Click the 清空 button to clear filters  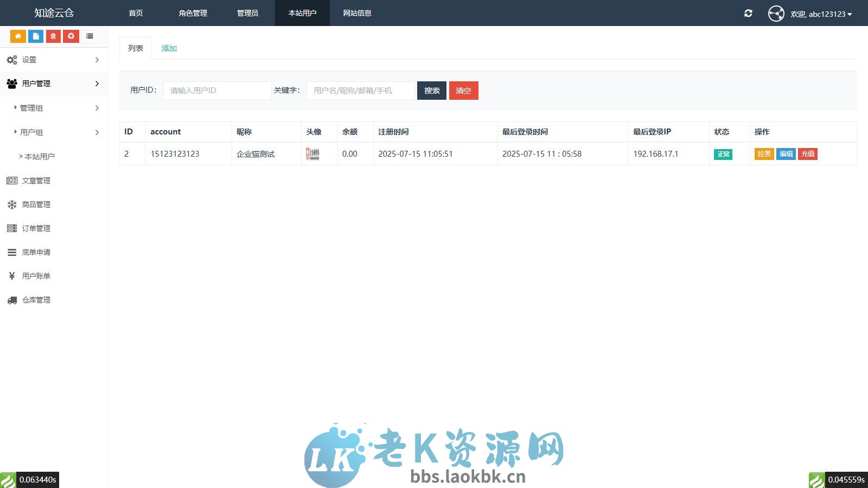point(464,91)
